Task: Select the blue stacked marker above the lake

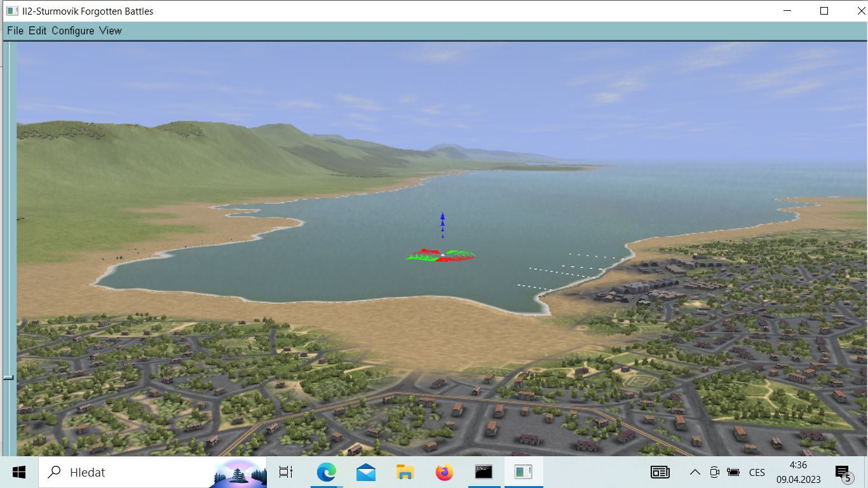Action: tap(443, 225)
